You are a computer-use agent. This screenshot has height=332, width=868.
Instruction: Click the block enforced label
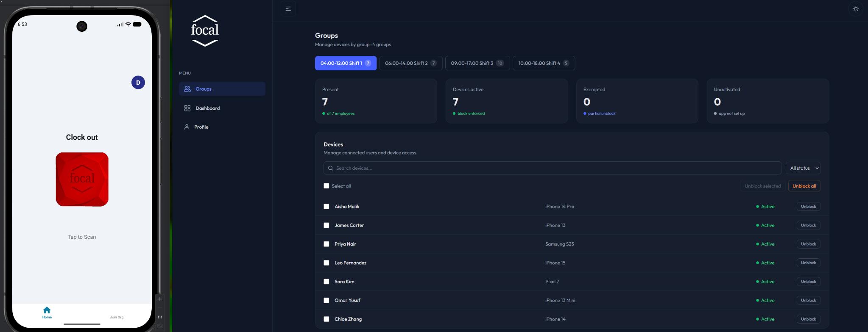(x=471, y=113)
